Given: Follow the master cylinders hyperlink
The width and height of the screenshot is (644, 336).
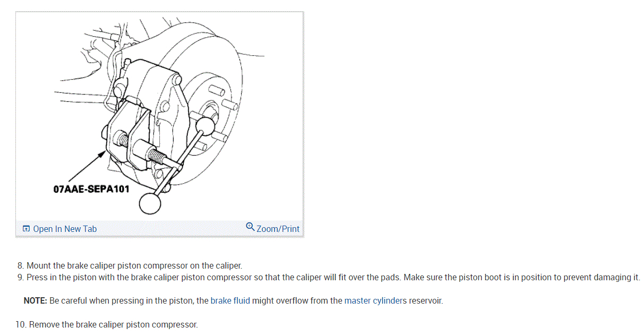Looking at the screenshot, I should coord(375,300).
